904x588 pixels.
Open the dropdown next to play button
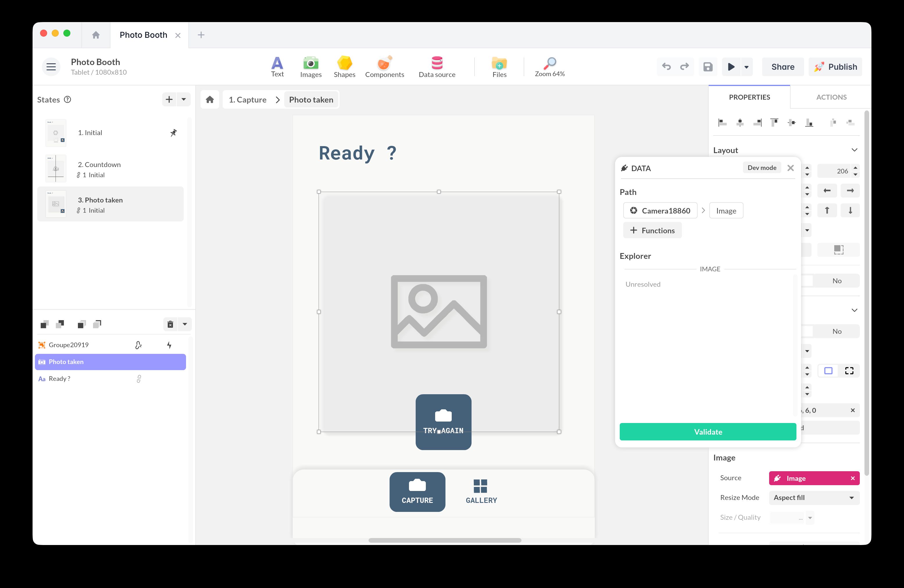[x=746, y=67]
